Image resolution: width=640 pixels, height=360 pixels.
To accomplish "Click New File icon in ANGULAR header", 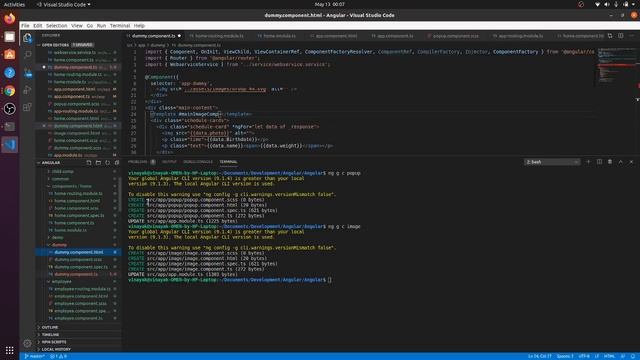I will (x=89, y=162).
